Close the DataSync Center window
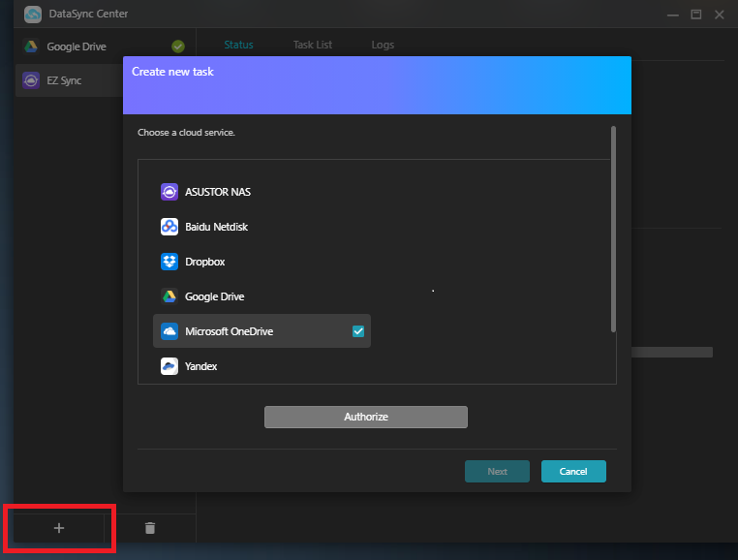Viewport: 738px width, 560px height. pyautogui.click(x=720, y=15)
